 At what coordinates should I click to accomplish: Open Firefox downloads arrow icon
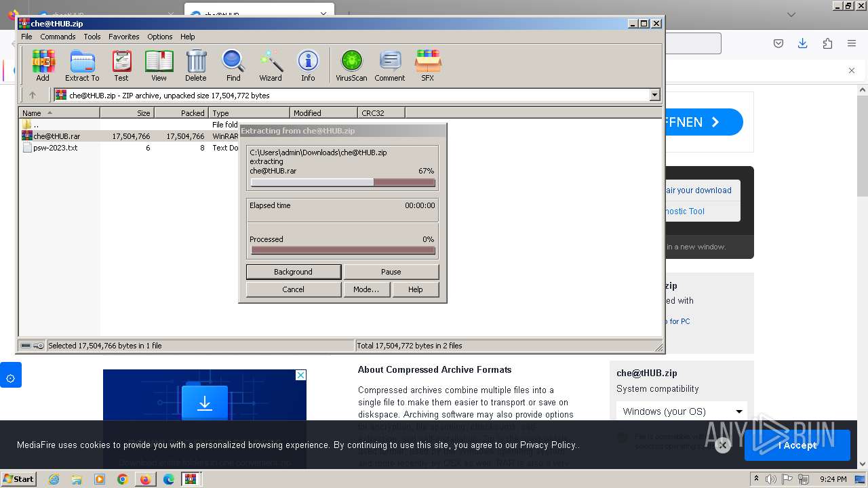point(803,43)
